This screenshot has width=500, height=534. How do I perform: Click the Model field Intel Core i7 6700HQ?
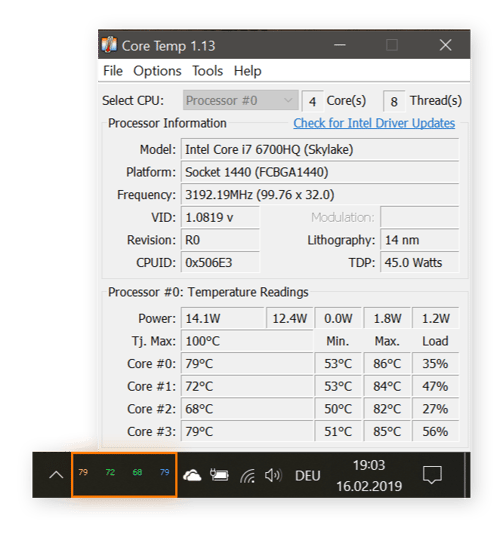pos(320,150)
